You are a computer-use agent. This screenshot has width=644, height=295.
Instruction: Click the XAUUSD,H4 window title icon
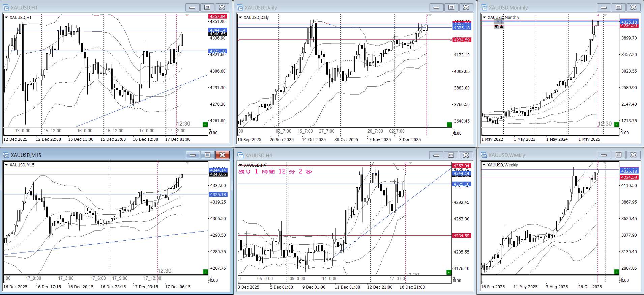coord(240,155)
